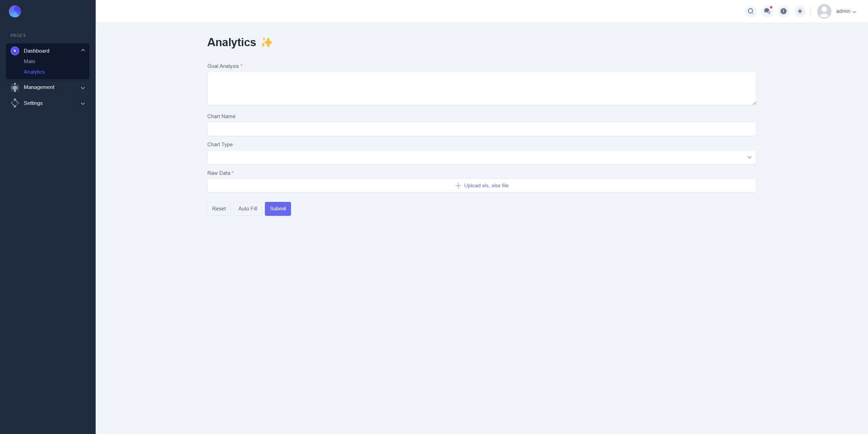Select the Analytics sidebar item
The height and width of the screenshot is (434, 868).
(34, 72)
